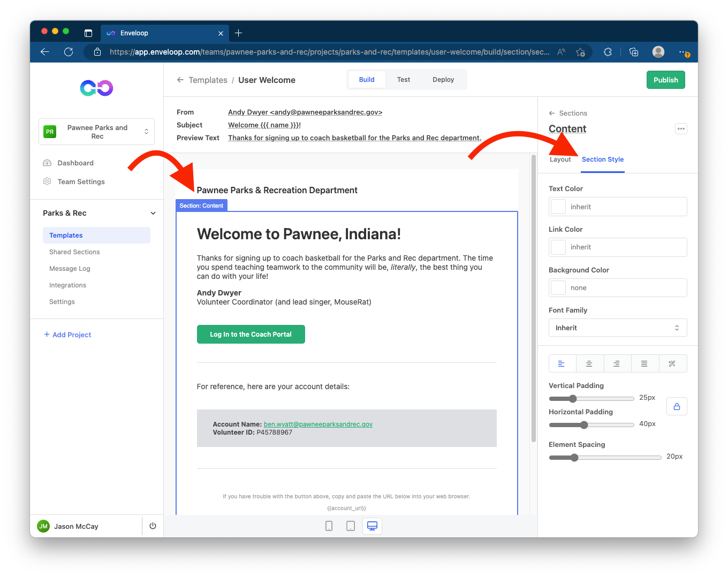Open the Background Color swatch
728x577 pixels.
(x=558, y=287)
